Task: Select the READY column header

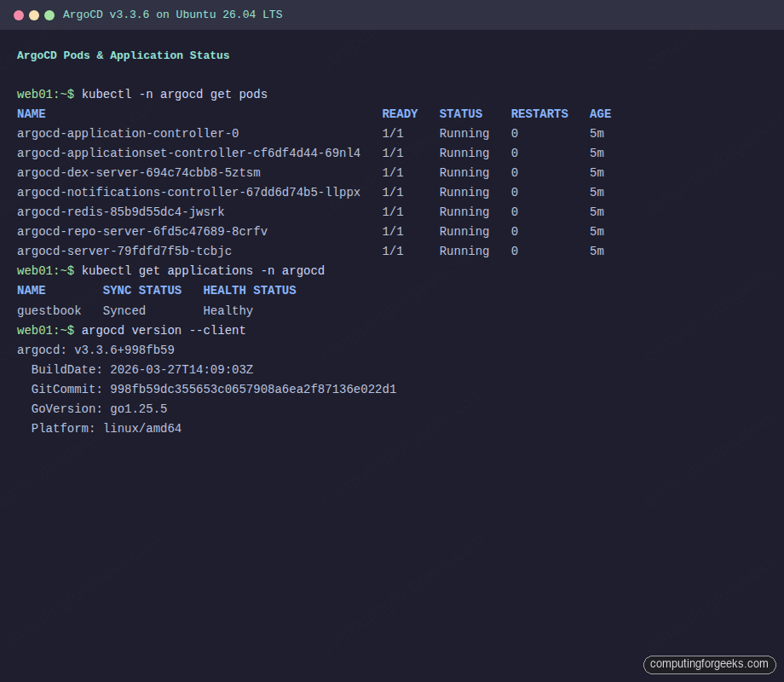Action: (x=400, y=113)
